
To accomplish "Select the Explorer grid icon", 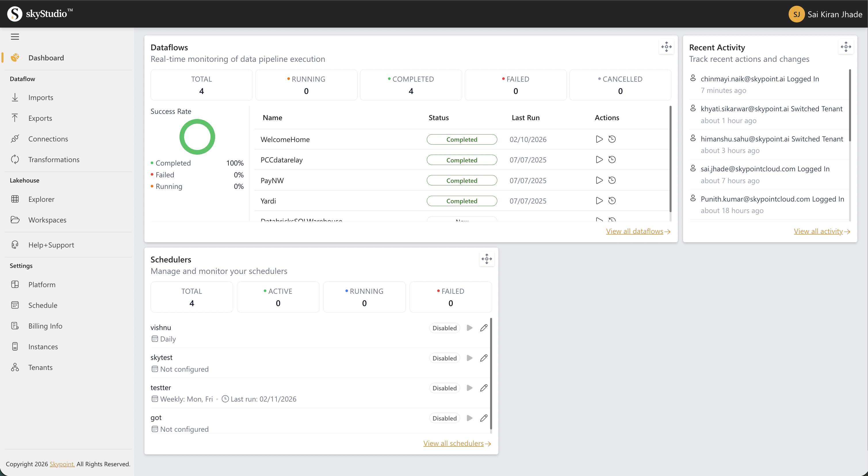I will coord(16,199).
